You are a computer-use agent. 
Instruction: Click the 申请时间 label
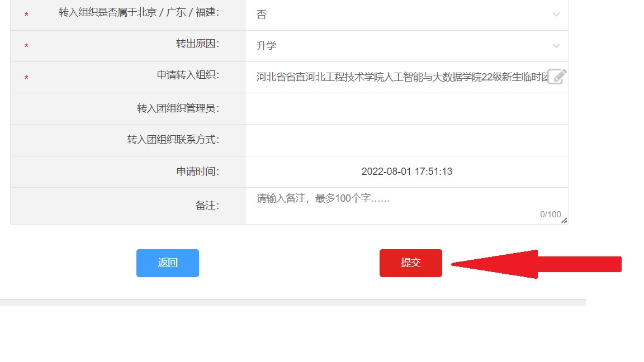tap(197, 172)
